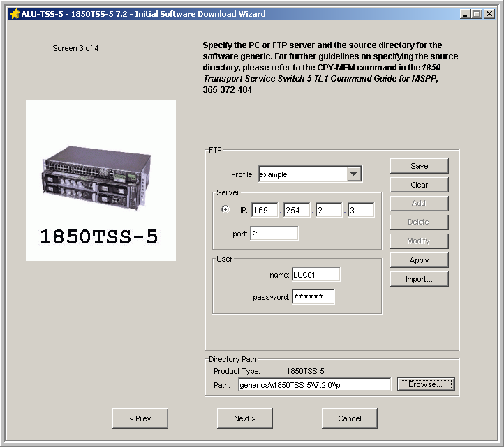Browse for the directory path
Image resolution: width=504 pixels, height=447 pixels.
426,384
